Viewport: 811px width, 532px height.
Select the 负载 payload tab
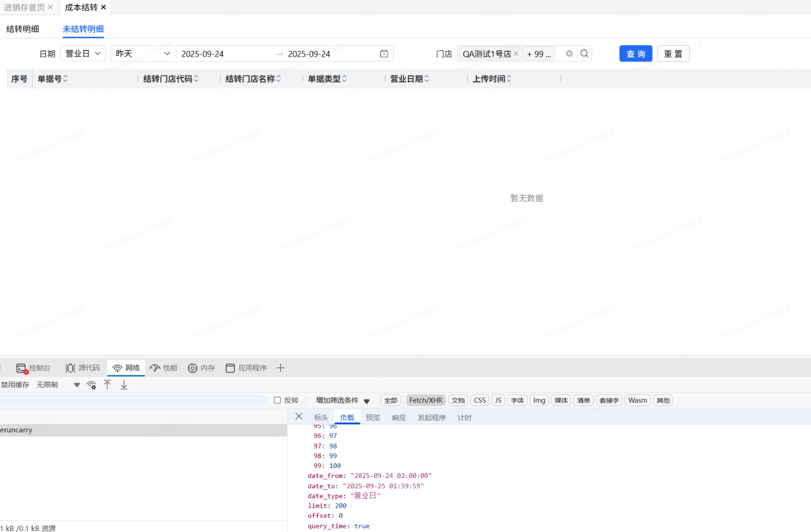347,418
